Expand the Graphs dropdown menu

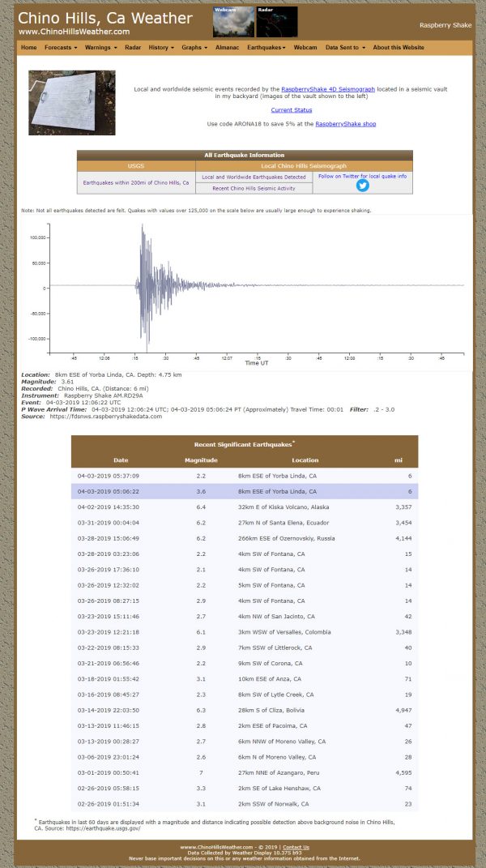194,48
